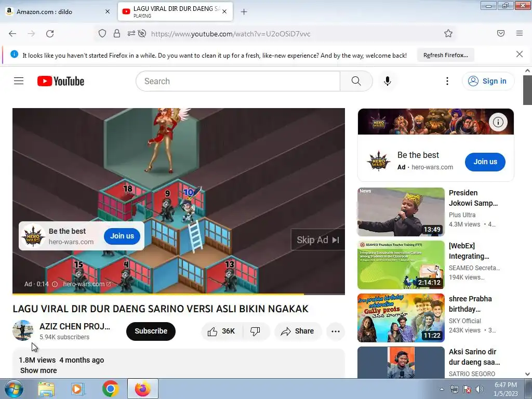Image resolution: width=532 pixels, height=399 pixels.
Task: Click the Sign in button
Action: (x=488, y=81)
